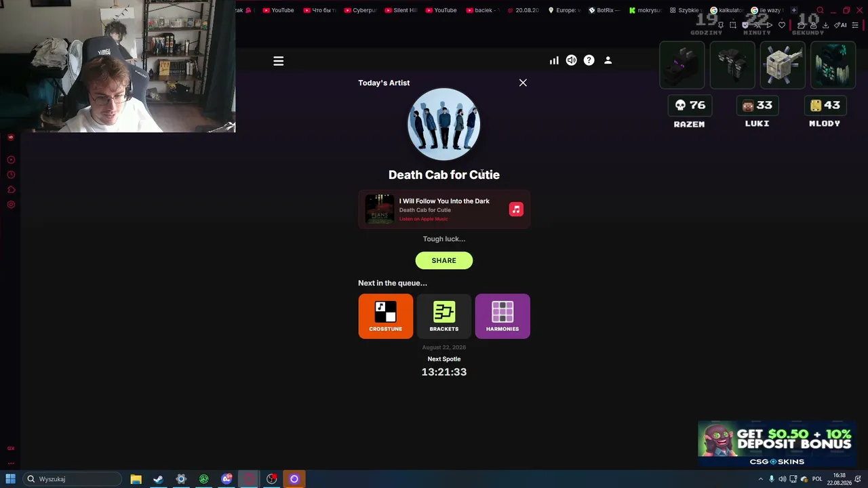Open a new browser tab with plus
868x488 pixels.
click(793, 10)
